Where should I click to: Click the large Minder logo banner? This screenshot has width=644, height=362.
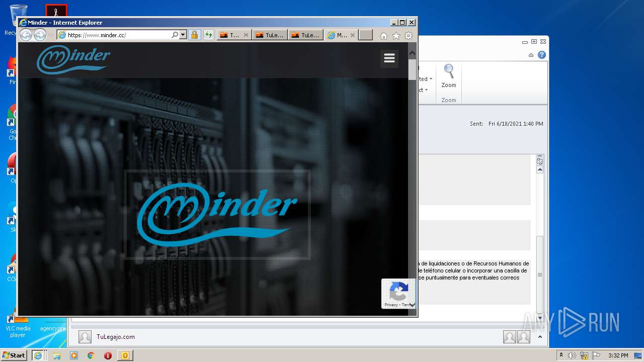(217, 215)
